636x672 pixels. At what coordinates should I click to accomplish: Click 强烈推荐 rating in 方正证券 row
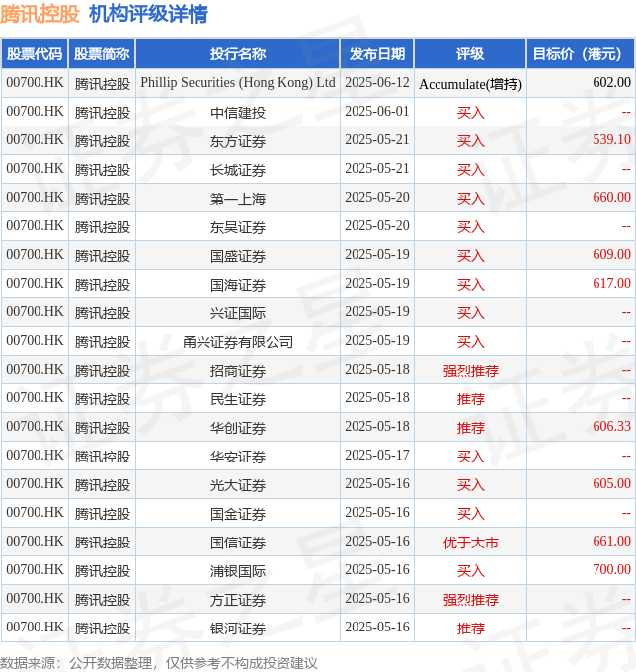point(470,600)
